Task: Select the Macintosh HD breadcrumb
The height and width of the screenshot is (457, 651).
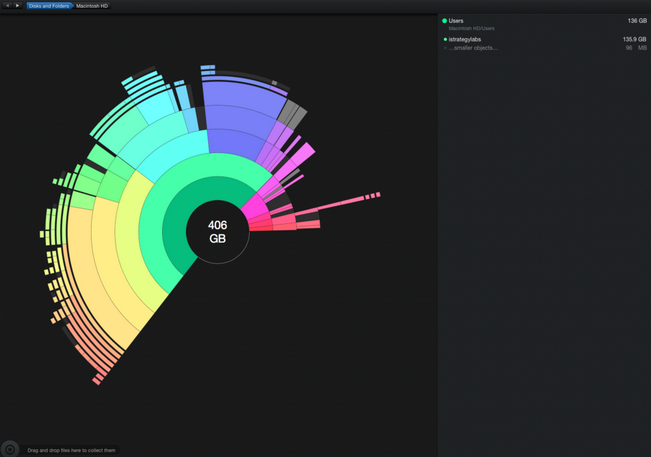Action: click(x=92, y=6)
